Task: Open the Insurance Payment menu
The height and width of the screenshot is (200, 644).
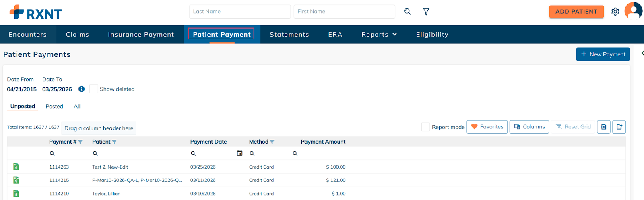Action: click(x=141, y=35)
